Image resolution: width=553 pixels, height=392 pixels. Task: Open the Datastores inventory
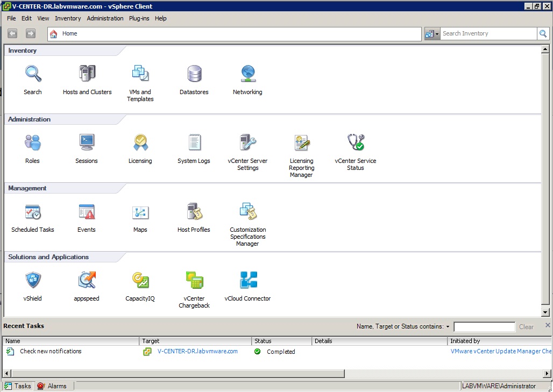(194, 73)
